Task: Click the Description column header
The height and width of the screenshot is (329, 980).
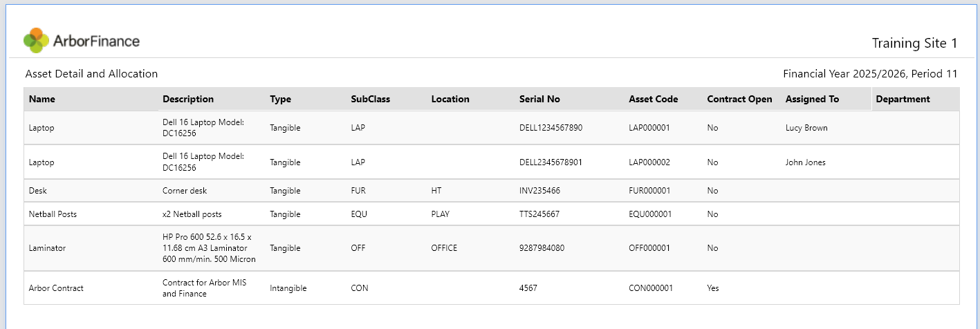Action: (188, 99)
